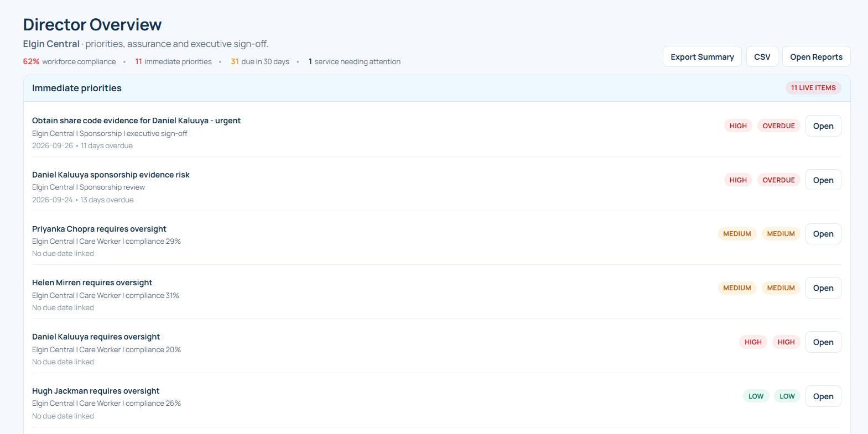Click the 'compliance 26%' detail line
The width and height of the screenshot is (868, 434).
coord(106,404)
